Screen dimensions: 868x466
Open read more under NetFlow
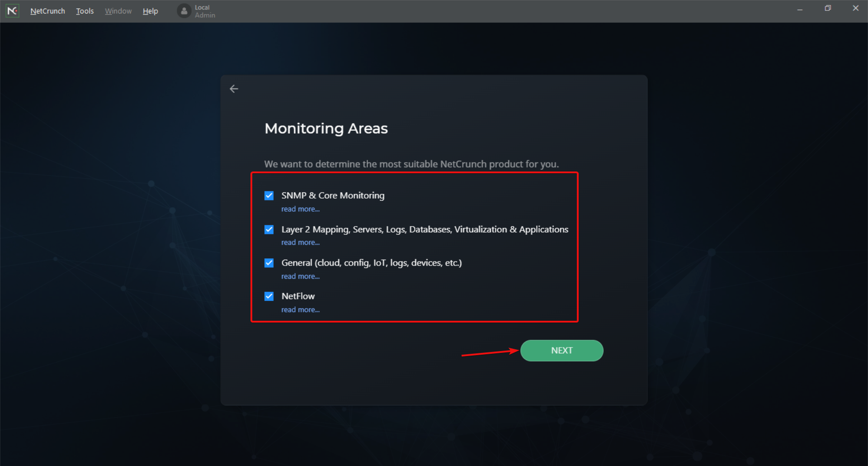300,310
